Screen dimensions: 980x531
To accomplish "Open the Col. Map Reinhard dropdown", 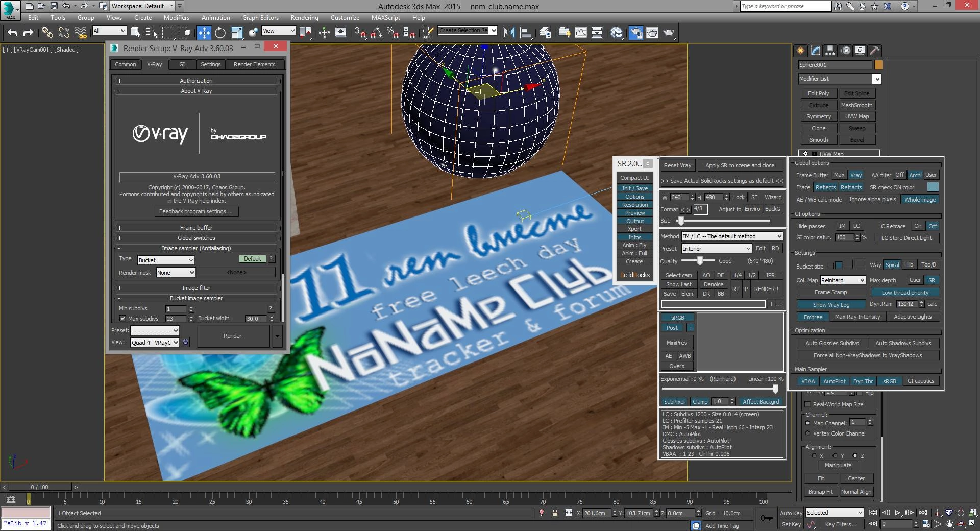I will pyautogui.click(x=843, y=280).
